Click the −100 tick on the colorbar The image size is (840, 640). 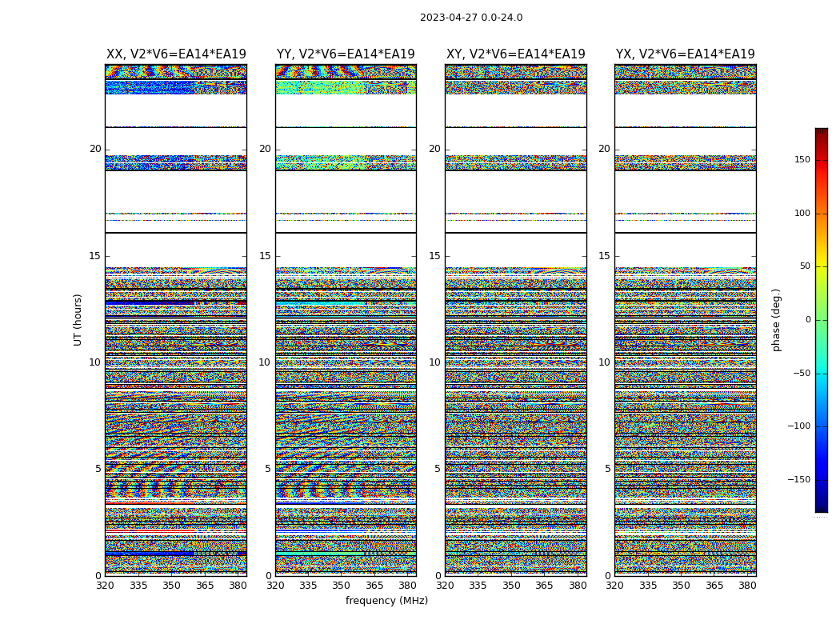pyautogui.click(x=799, y=426)
